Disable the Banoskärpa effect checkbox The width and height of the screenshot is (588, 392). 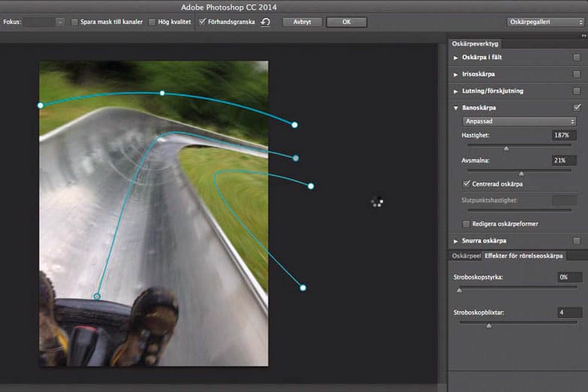point(576,108)
